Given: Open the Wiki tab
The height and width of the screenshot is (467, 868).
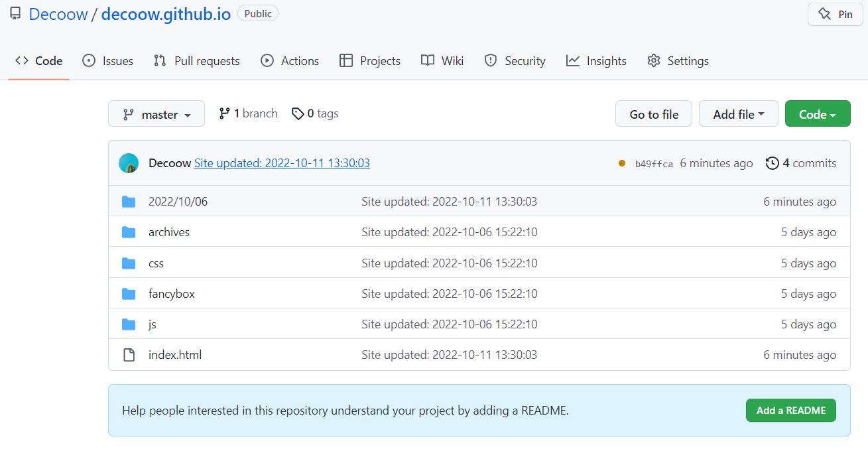Looking at the screenshot, I should pyautogui.click(x=442, y=61).
